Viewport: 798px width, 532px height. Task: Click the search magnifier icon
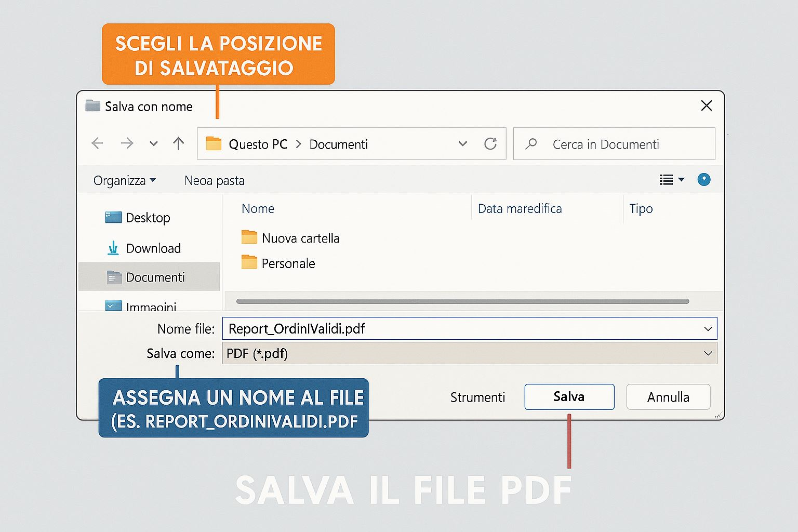(x=531, y=144)
